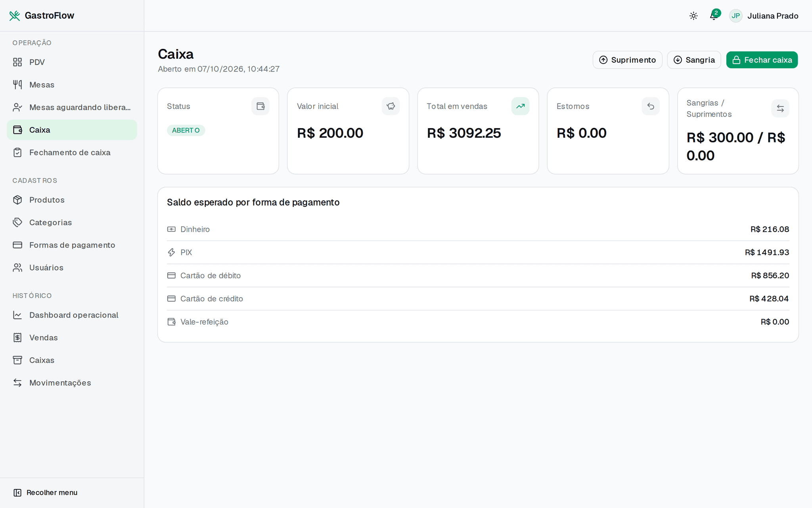Go to Mesas aguardando liberação

(72, 107)
